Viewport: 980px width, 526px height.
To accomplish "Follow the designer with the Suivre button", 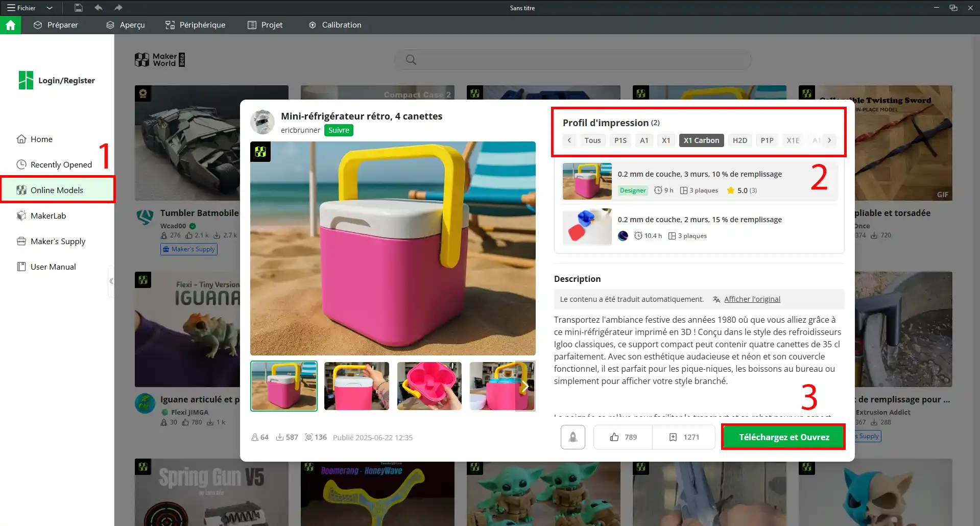I will coord(339,130).
